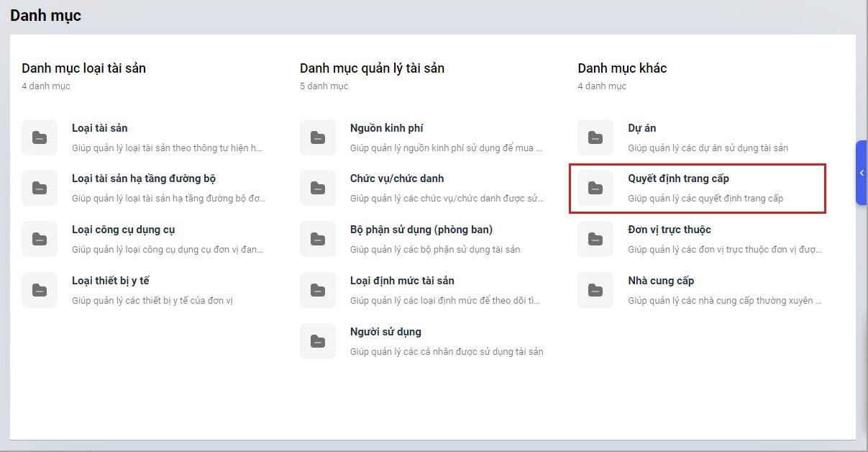The width and height of the screenshot is (868, 452).
Task: Click folder icon beside Chức vụ/chức danh
Action: (x=318, y=188)
